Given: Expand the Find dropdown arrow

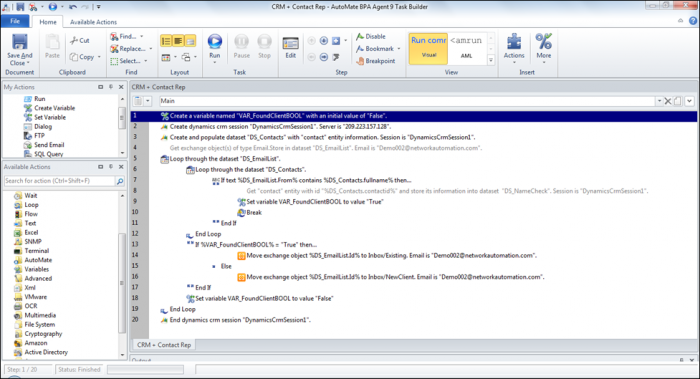Looking at the screenshot, I should [142, 37].
